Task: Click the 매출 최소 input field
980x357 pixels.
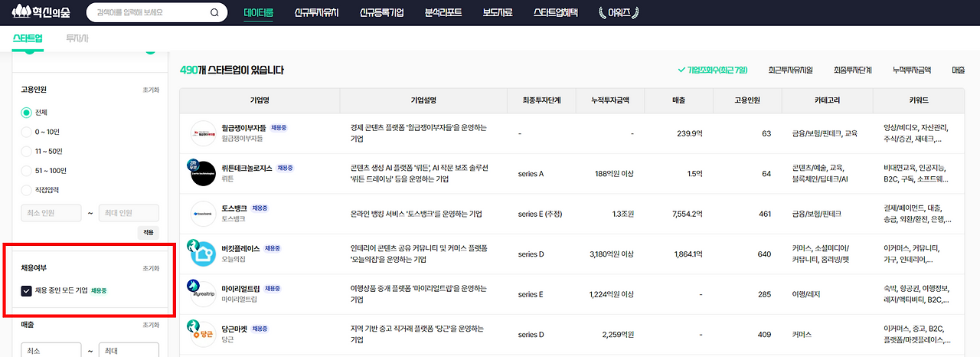Action: [51, 350]
